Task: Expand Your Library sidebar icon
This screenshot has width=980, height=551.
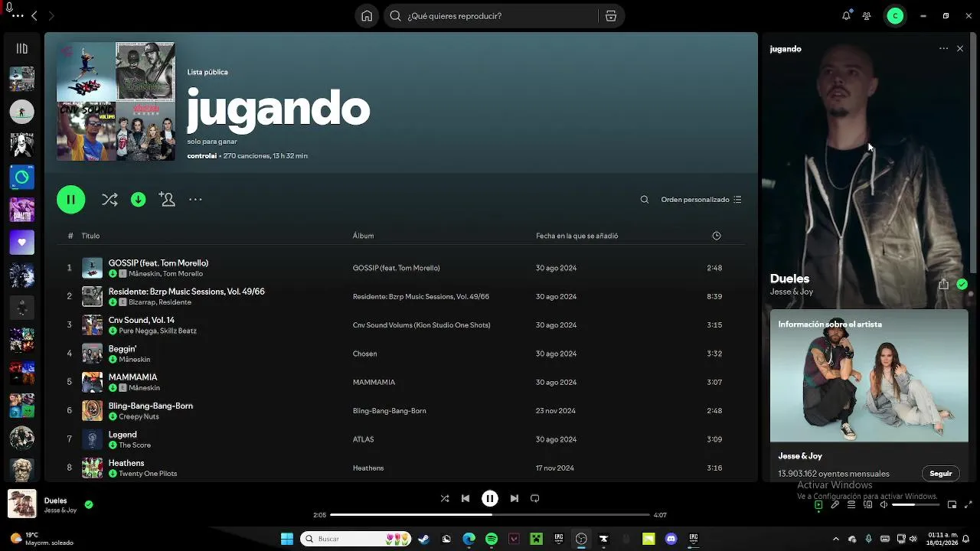Action: click(x=21, y=48)
